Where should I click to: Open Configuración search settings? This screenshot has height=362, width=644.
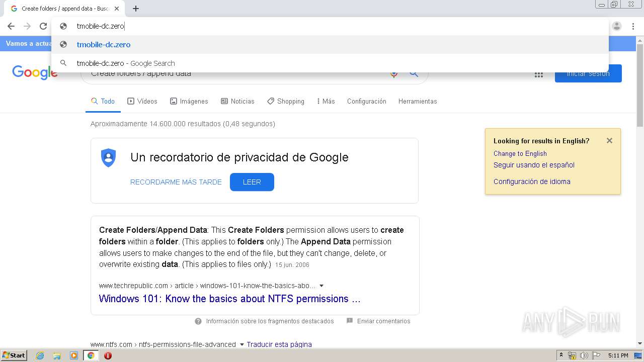coord(367,101)
